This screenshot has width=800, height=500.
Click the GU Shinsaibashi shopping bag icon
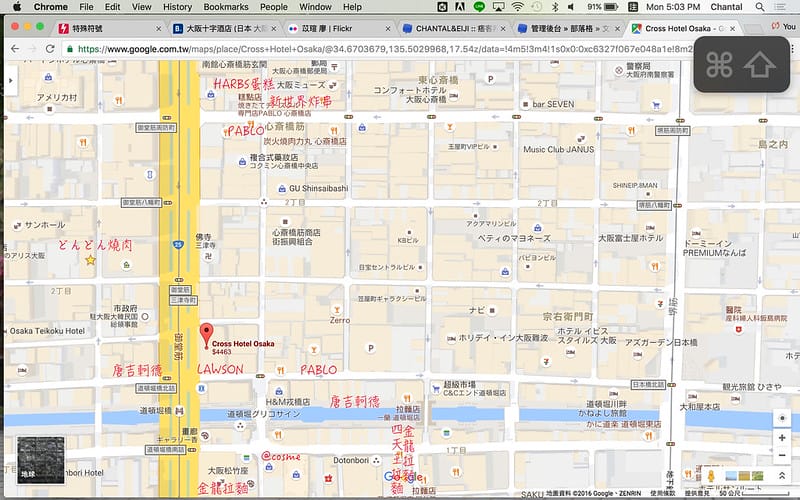click(x=282, y=189)
